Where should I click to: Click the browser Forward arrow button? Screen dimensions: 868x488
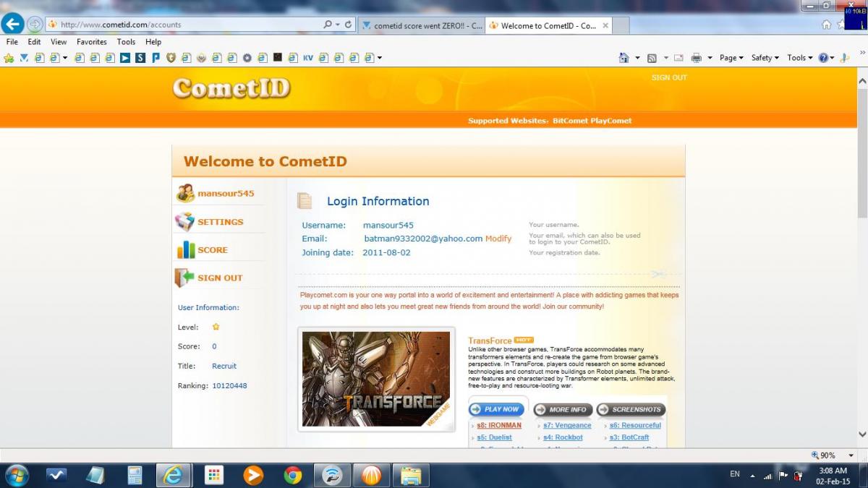(x=34, y=24)
